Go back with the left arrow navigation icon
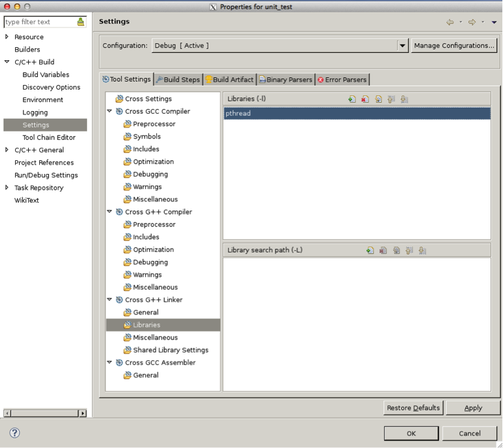Viewport: 503px width, 448px height. pyautogui.click(x=450, y=22)
